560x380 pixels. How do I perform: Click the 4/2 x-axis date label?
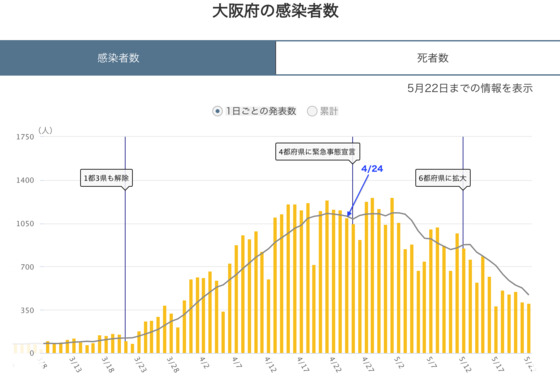(x=204, y=363)
